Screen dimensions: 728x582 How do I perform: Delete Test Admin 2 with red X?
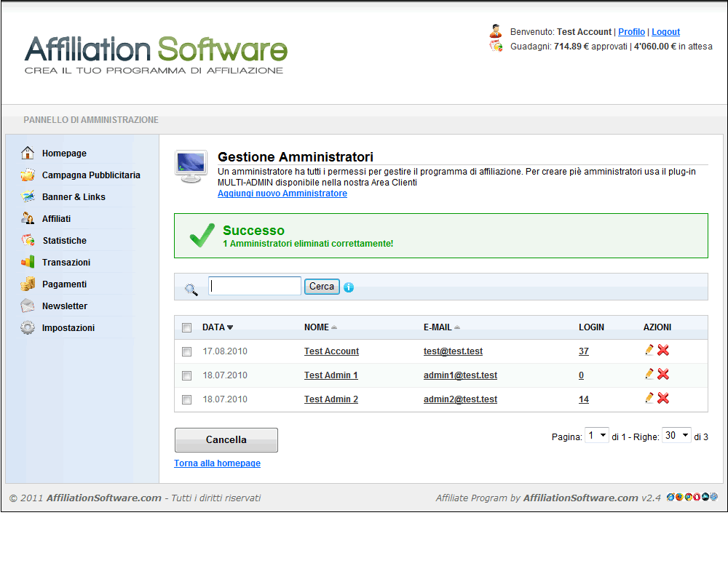pos(663,398)
